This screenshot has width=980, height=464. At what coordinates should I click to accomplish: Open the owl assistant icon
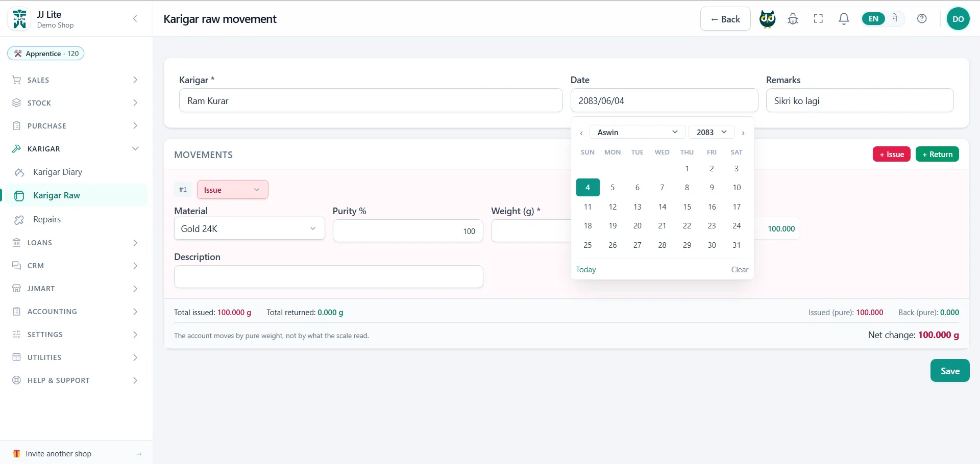(x=767, y=19)
